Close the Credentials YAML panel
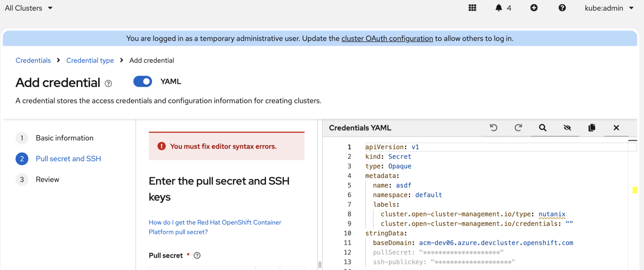 (616, 128)
